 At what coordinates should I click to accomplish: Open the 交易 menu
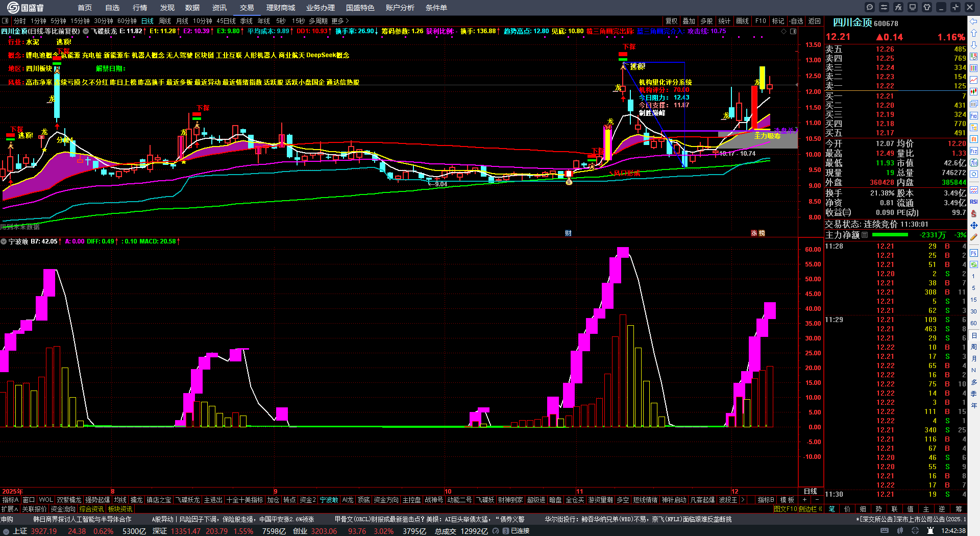pyautogui.click(x=247, y=8)
